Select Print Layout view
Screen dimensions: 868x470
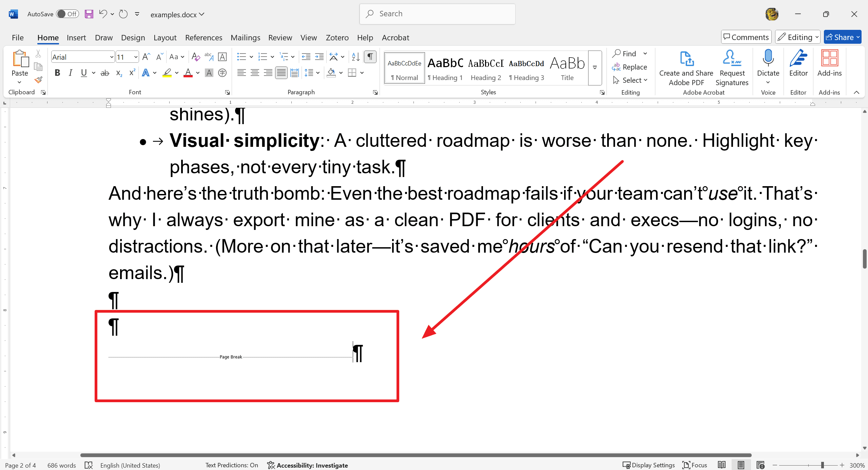tap(741, 465)
